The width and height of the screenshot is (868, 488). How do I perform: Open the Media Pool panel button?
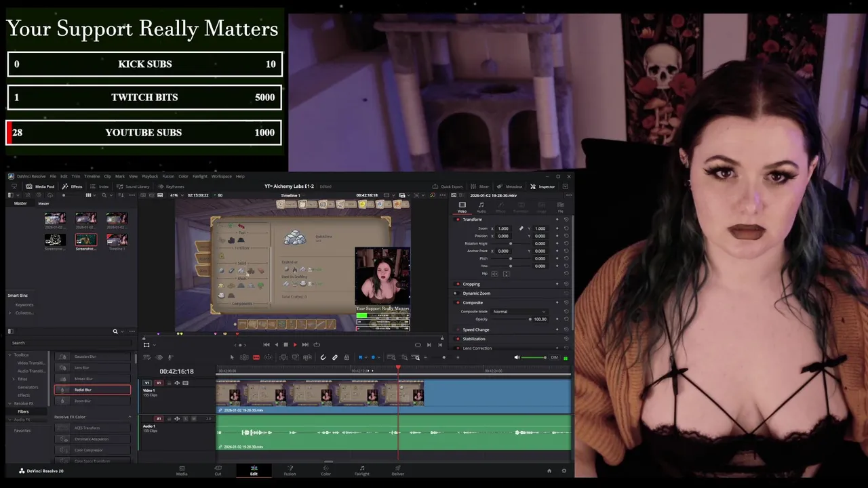point(41,186)
